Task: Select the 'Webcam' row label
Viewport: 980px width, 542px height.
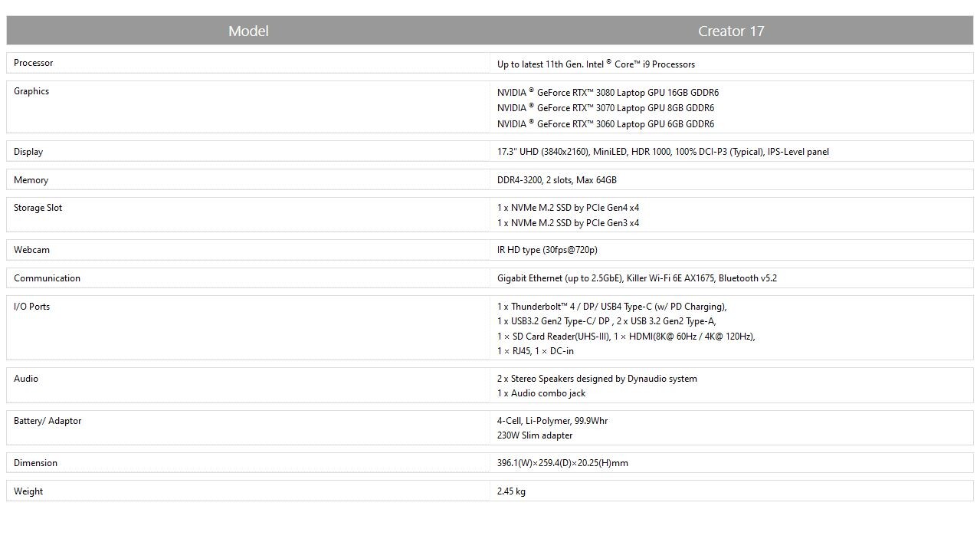Action: (x=31, y=250)
